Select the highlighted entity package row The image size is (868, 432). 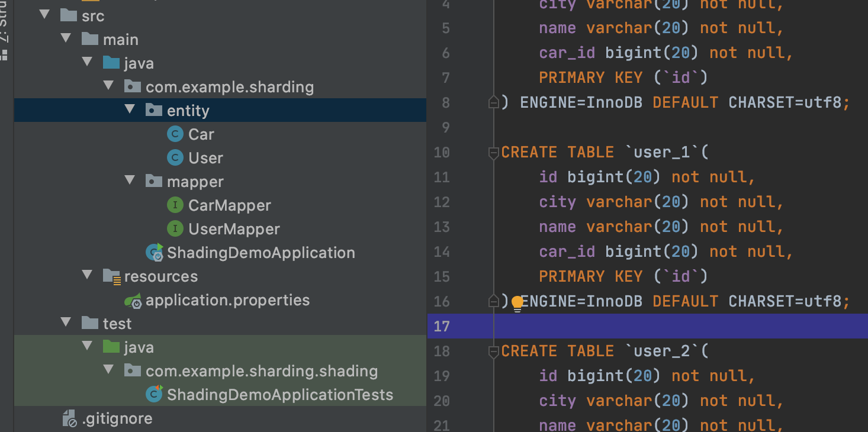coord(220,110)
